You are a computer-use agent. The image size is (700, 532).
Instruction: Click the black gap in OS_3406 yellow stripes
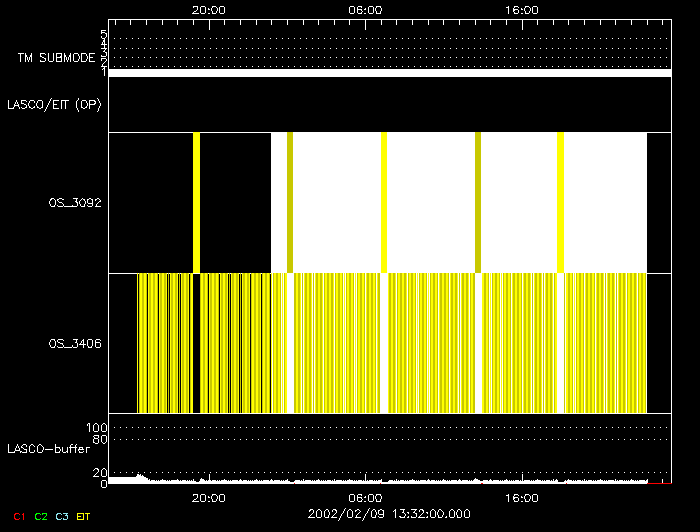(x=196, y=343)
